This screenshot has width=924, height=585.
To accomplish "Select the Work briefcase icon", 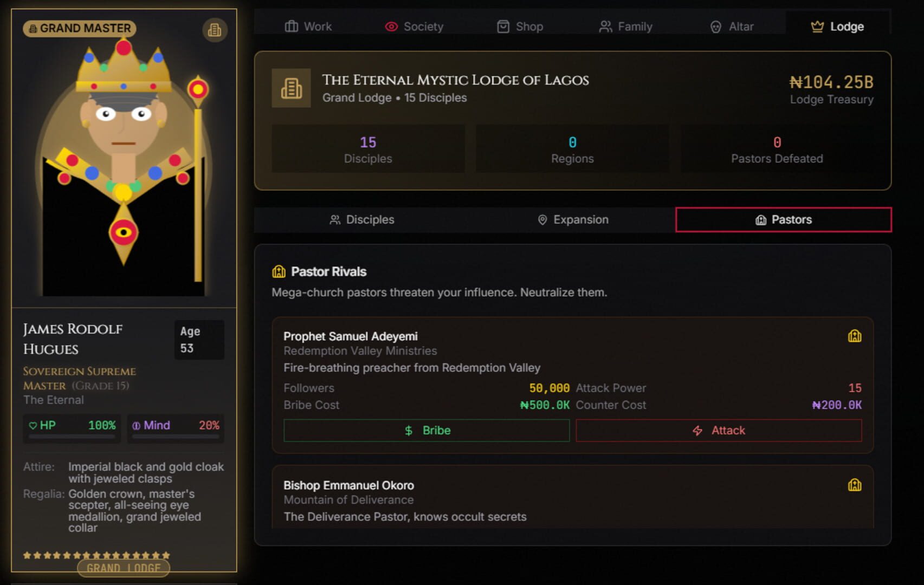I will click(290, 26).
